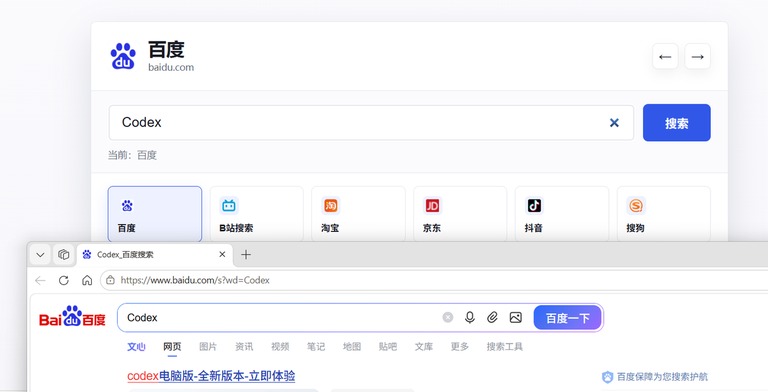
Task: Go to next search engine with right arrow
Action: coord(697,56)
